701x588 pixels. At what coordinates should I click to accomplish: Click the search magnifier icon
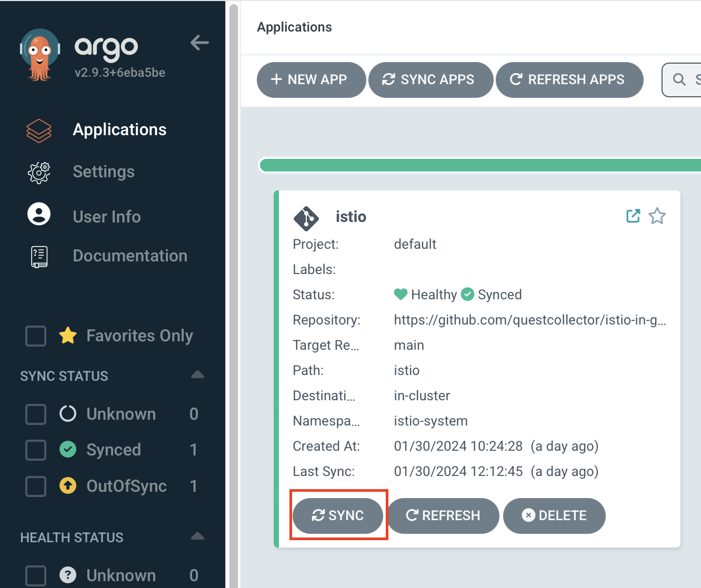(x=679, y=79)
